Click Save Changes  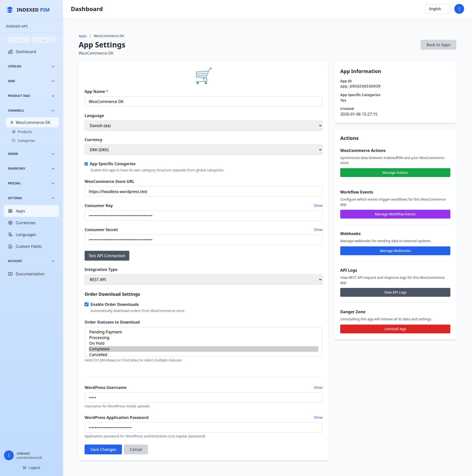103,449
